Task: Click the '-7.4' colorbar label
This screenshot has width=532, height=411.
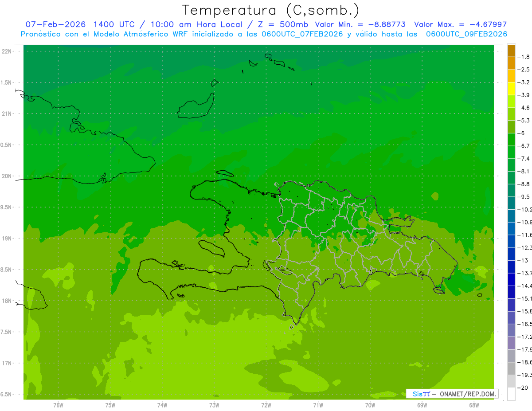Action: [524, 158]
